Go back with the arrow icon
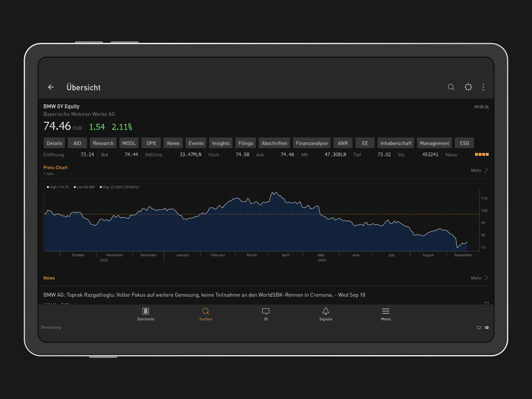Screen dimensions: 532x399 pyautogui.click(x=51, y=87)
